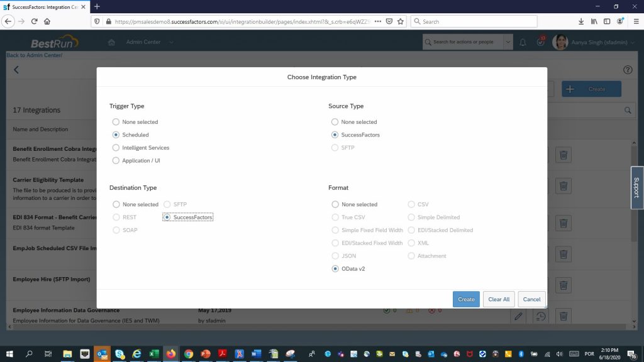Open Windows Start menu
The width and height of the screenshot is (644, 362).
[x=9, y=354]
